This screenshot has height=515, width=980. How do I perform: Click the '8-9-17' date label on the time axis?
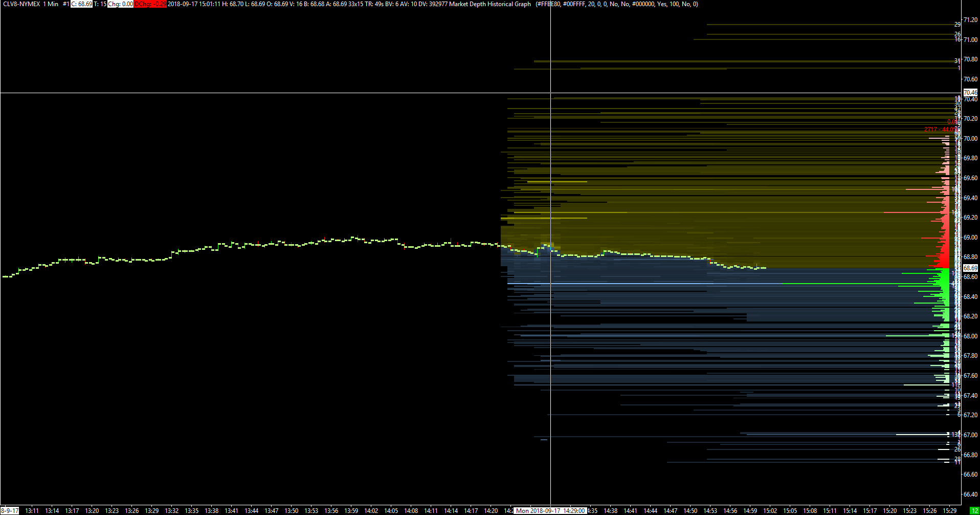point(10,511)
